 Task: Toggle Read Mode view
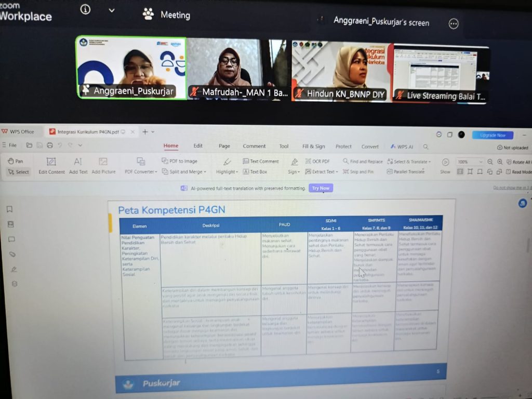point(518,172)
